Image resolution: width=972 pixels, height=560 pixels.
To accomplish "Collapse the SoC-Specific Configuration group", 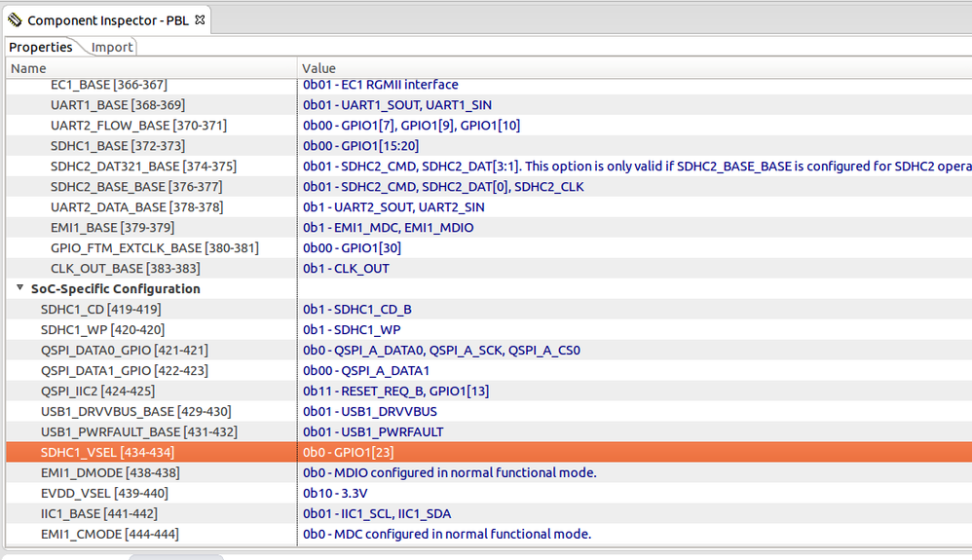I will pyautogui.click(x=20, y=289).
